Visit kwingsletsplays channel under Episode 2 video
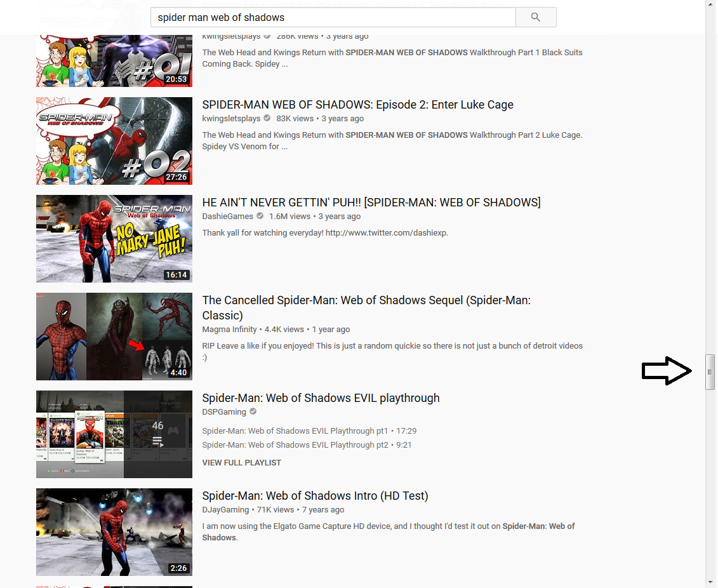718x588 pixels. click(231, 119)
